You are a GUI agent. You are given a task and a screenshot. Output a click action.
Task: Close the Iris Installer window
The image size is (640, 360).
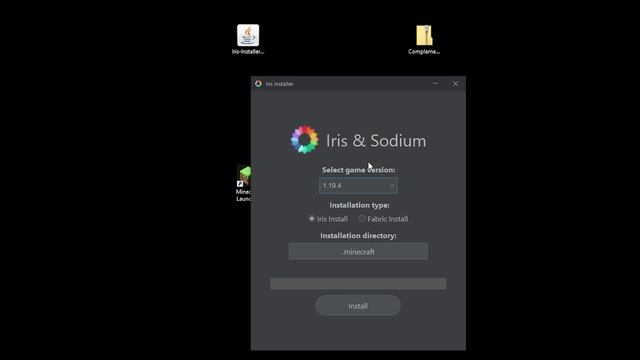pos(455,84)
